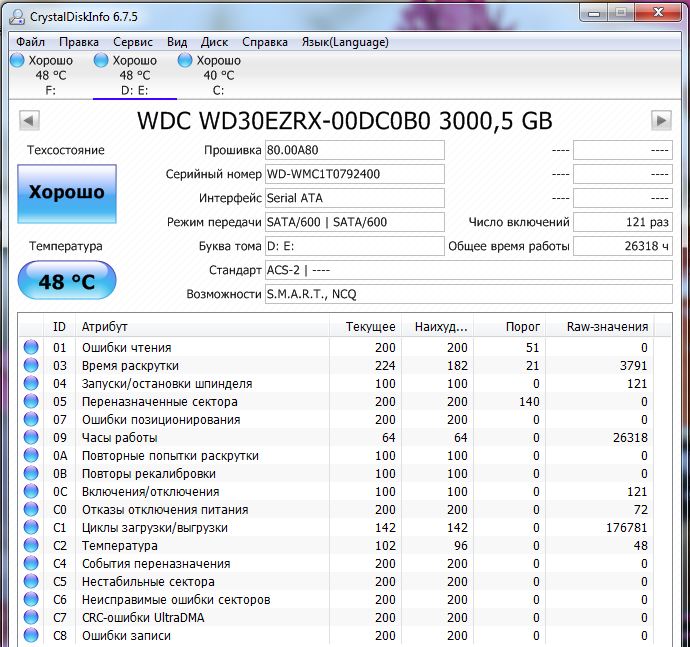The image size is (690, 647).
Task: Click the blue Хорошо health status button
Action: pyautogui.click(x=66, y=193)
